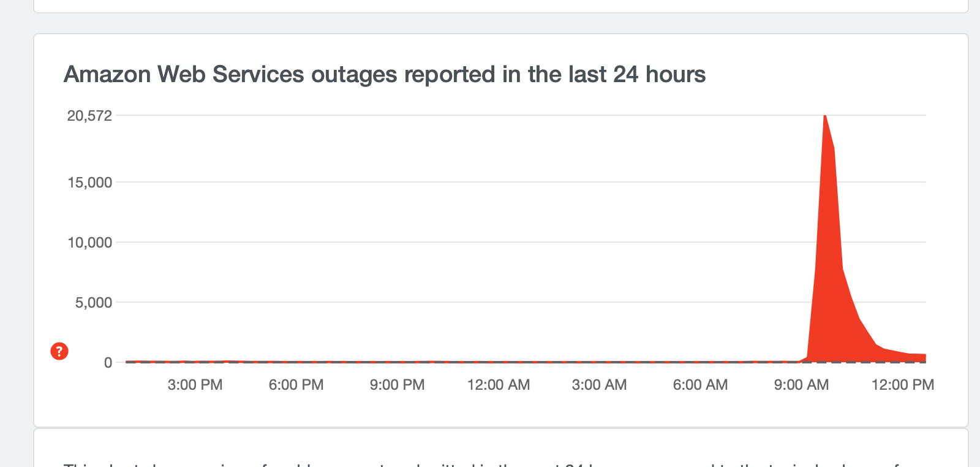Click the 3:00 PM time label
980x467 pixels.
point(195,385)
